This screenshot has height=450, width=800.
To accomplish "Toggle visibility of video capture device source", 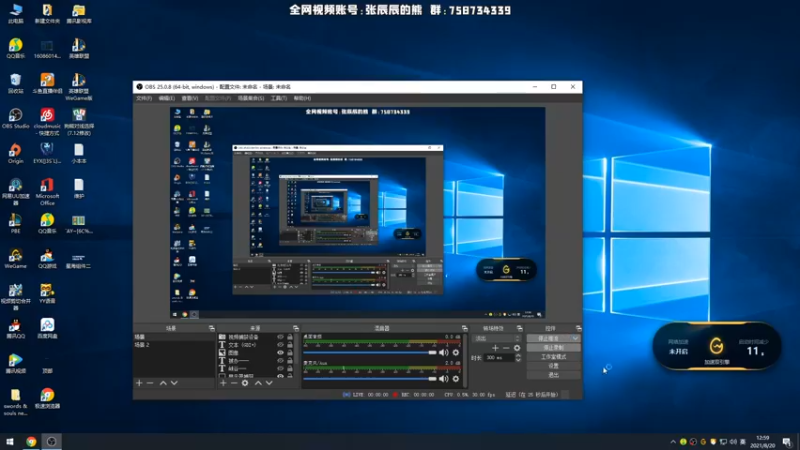I will [x=280, y=337].
